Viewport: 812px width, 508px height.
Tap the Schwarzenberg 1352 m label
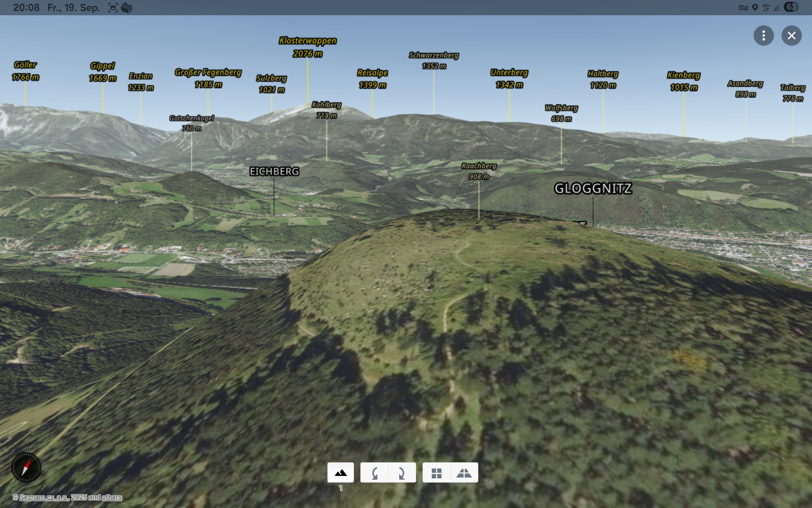433,60
